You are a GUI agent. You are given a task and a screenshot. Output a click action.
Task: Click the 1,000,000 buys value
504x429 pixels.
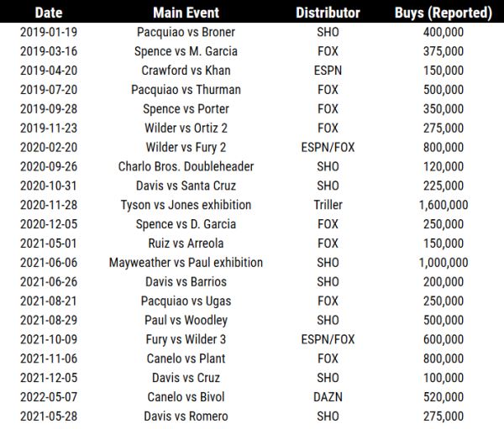point(443,263)
